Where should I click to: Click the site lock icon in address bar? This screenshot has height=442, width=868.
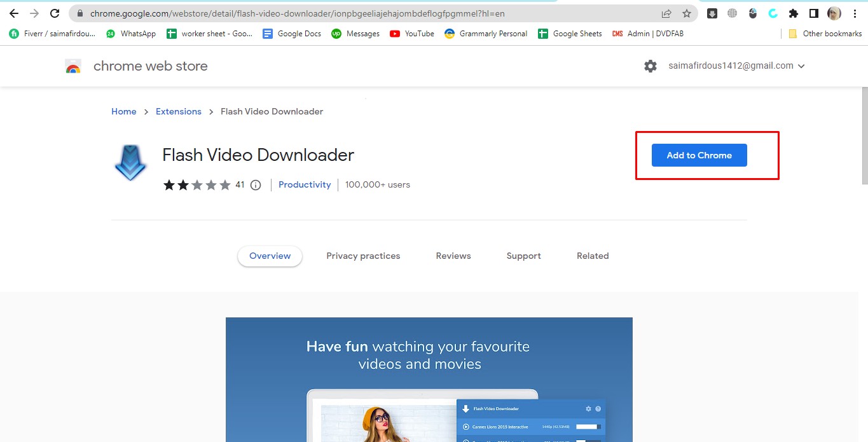coord(79,13)
